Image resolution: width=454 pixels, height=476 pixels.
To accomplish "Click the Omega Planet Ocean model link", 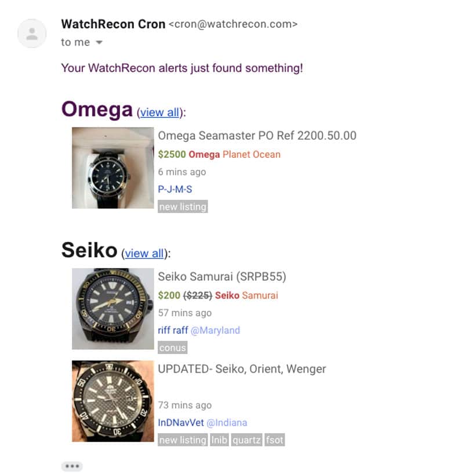I will 252,154.
